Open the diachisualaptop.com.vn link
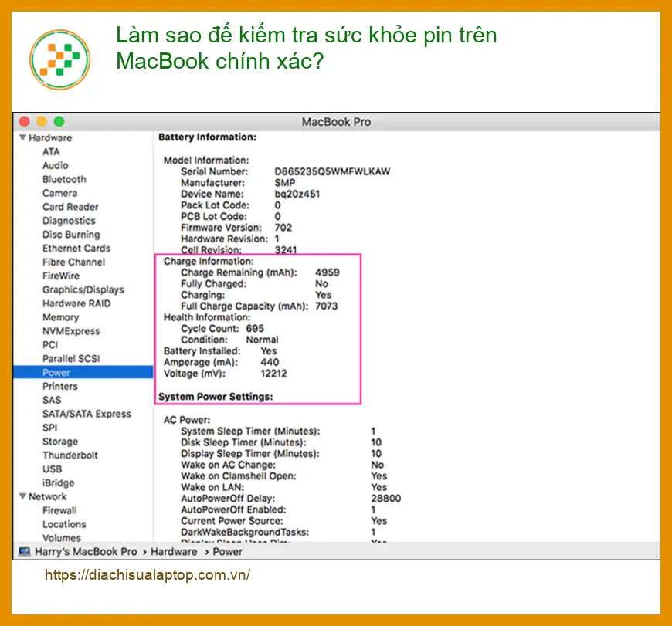The image size is (672, 626). (x=148, y=574)
